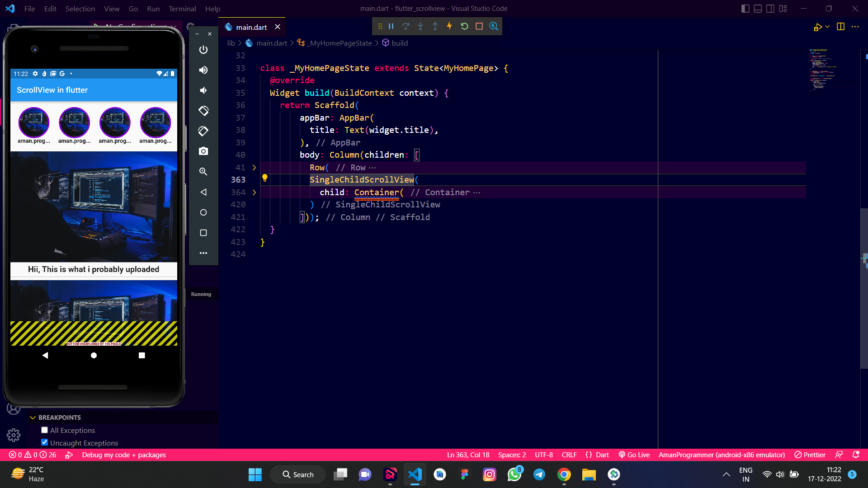The height and width of the screenshot is (488, 868).
Task: Click the camera screenshot emulator icon
Action: [x=203, y=151]
